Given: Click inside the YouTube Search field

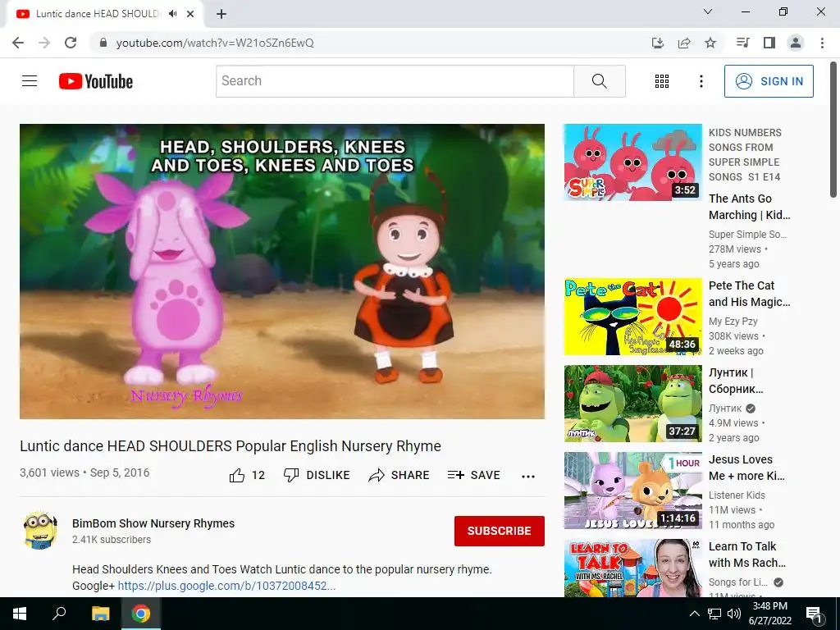Looking at the screenshot, I should pyautogui.click(x=395, y=81).
